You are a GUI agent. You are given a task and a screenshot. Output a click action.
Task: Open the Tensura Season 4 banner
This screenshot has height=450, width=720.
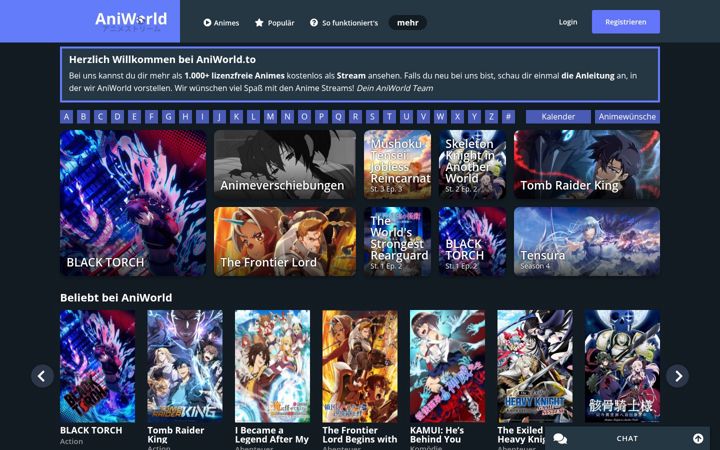tap(587, 242)
